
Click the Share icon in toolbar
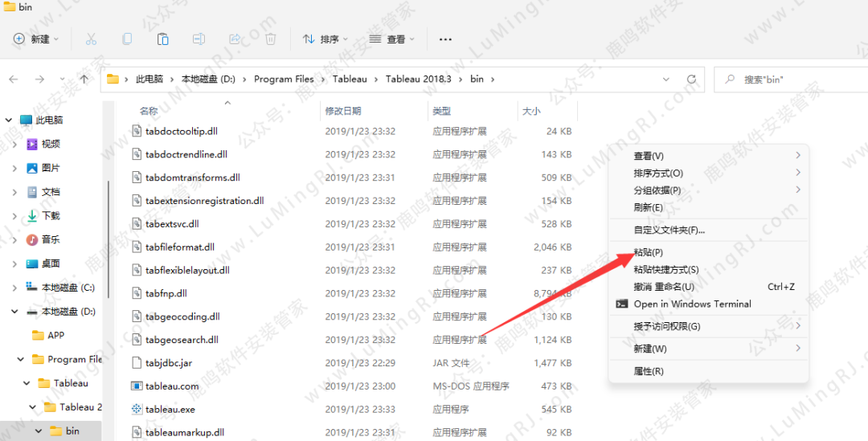tap(235, 39)
